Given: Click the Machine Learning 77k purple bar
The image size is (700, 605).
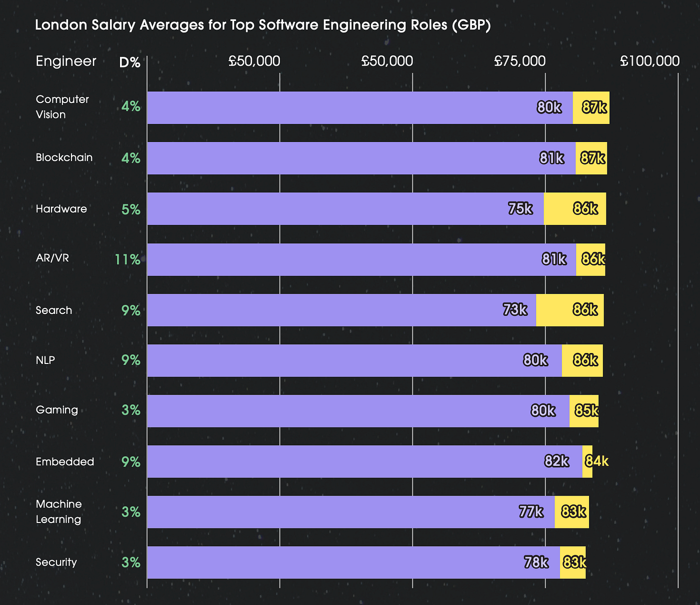Looking at the screenshot, I should pos(351,512).
